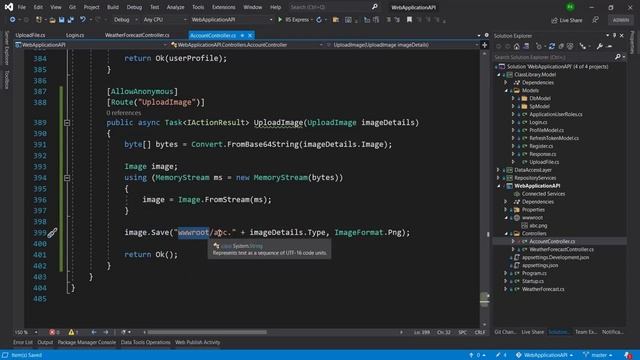This screenshot has width=640, height=360.
Task: Pin the AccountController.cs tab
Action: coord(242,36)
